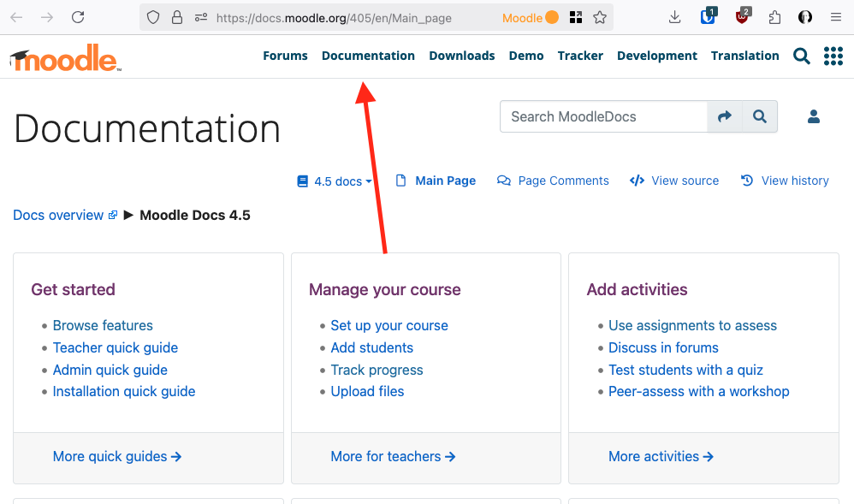Image resolution: width=854 pixels, height=504 pixels.
Task: Click the Moodle logo
Action: point(65,57)
